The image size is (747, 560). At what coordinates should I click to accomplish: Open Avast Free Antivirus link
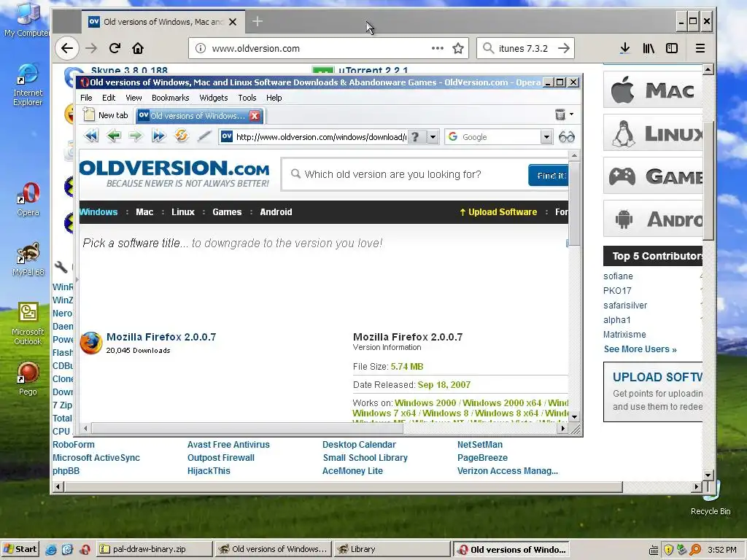point(228,444)
